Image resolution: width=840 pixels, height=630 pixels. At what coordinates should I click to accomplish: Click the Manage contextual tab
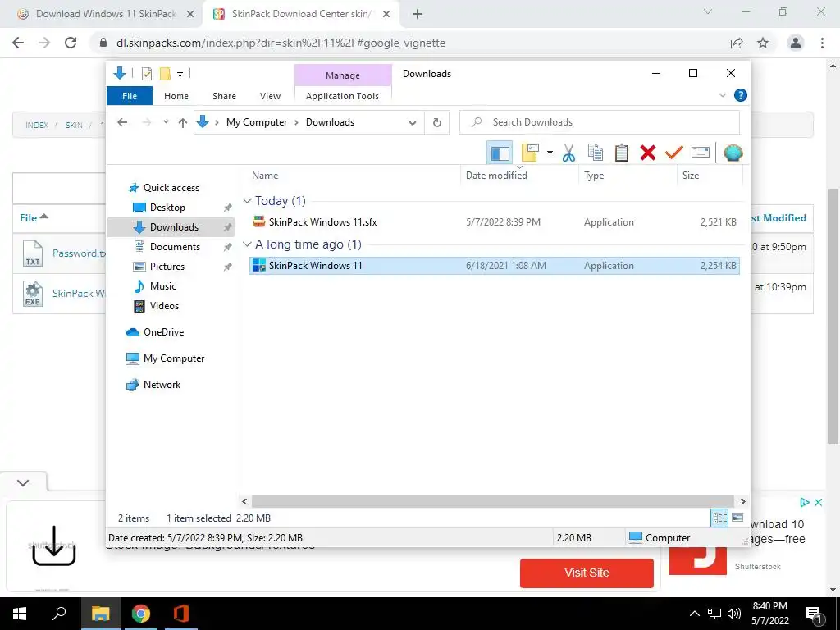point(343,75)
